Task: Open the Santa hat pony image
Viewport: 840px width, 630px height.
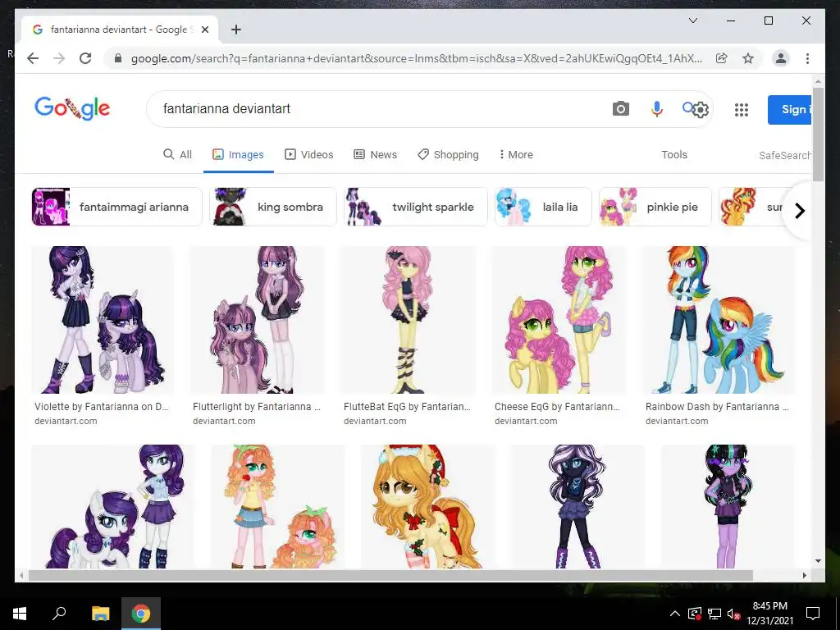Action: (428, 506)
